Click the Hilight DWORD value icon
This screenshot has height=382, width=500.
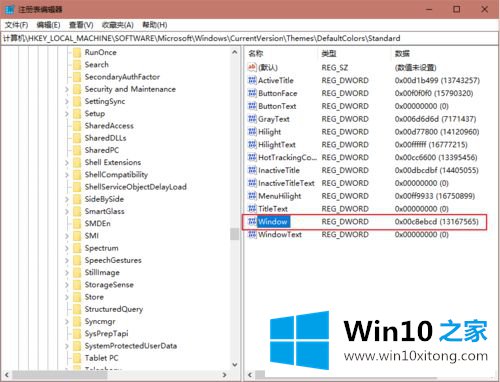click(252, 132)
